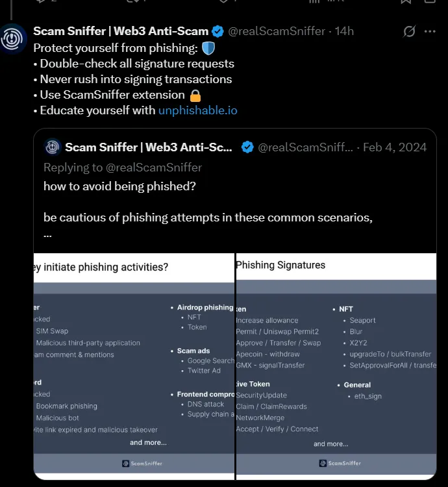Screen dimensions: 448x487
Task: Open the Grok explain icon on tweet
Action: 409,31
